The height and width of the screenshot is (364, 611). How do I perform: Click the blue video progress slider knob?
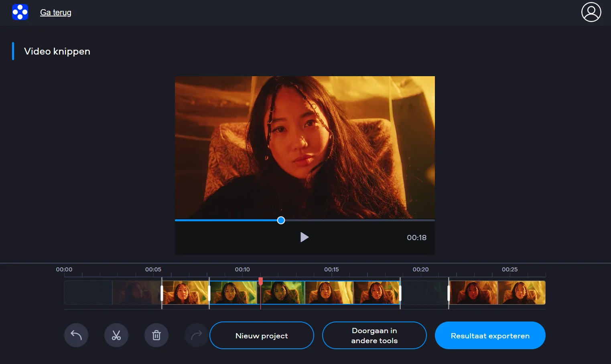tap(281, 220)
